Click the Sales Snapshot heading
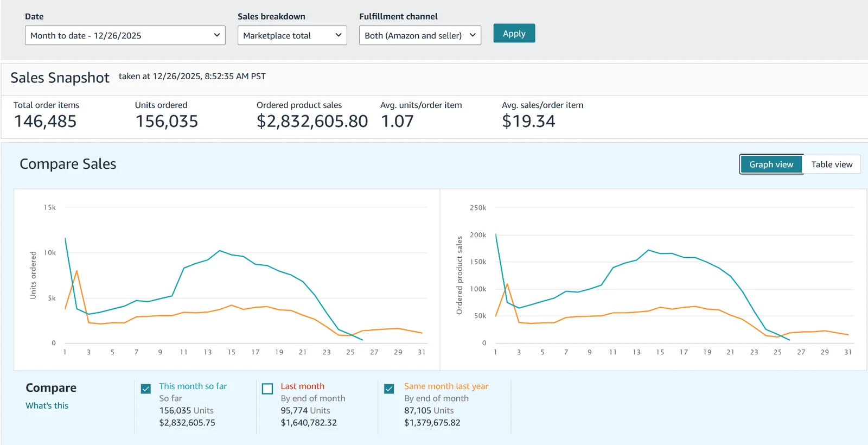The image size is (868, 445). tap(60, 78)
